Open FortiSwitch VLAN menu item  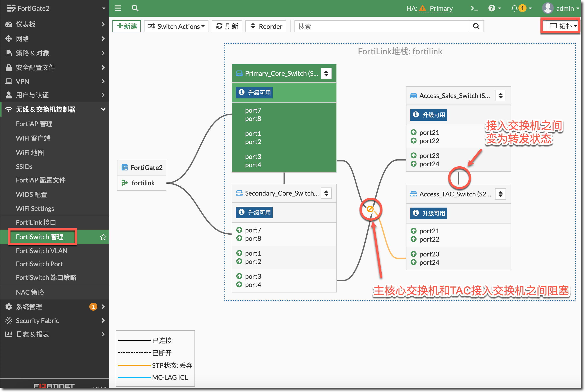click(x=41, y=251)
